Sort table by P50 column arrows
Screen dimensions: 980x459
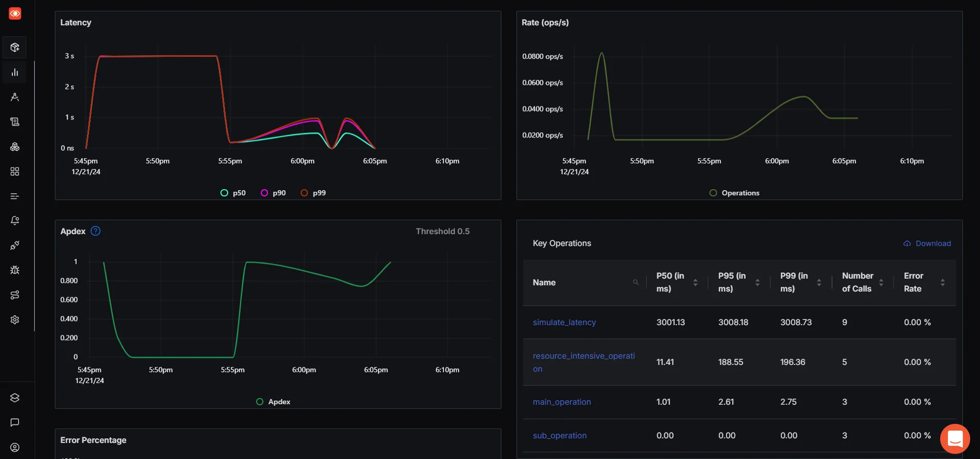click(695, 282)
